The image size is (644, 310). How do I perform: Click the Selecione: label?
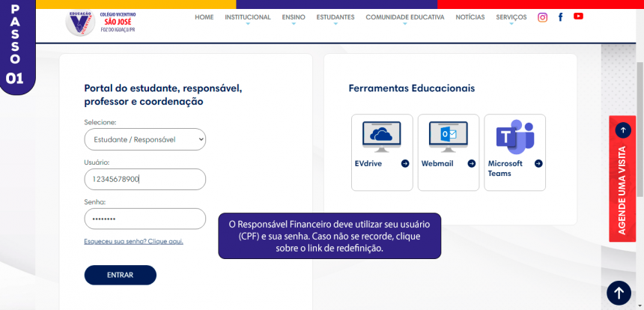[100, 122]
